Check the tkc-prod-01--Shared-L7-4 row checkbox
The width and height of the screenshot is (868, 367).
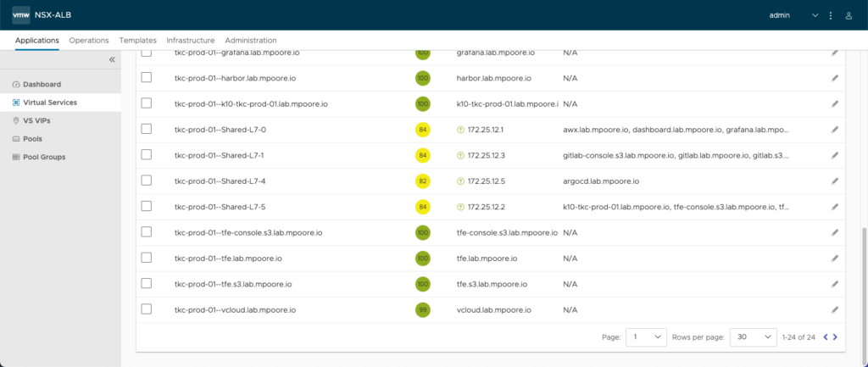146,181
